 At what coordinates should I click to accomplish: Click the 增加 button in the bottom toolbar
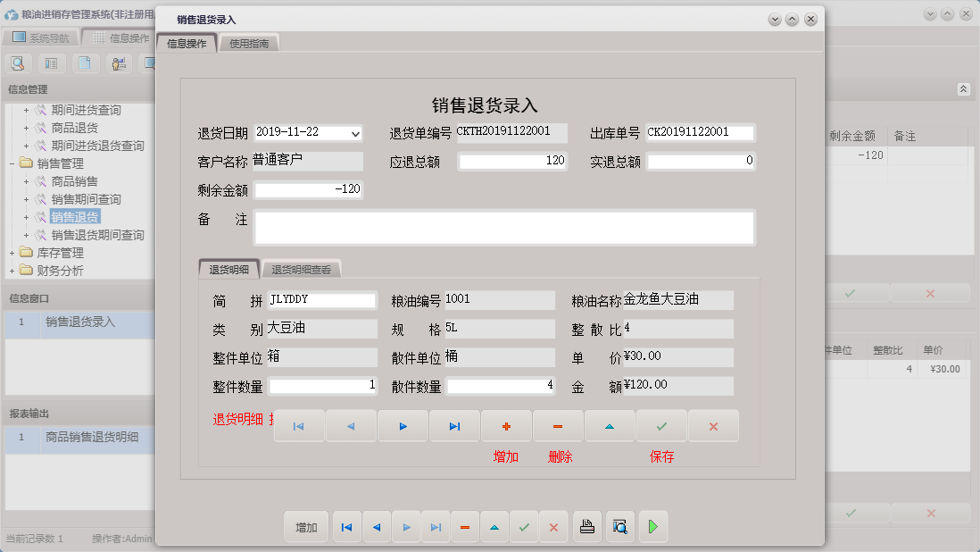tap(306, 527)
